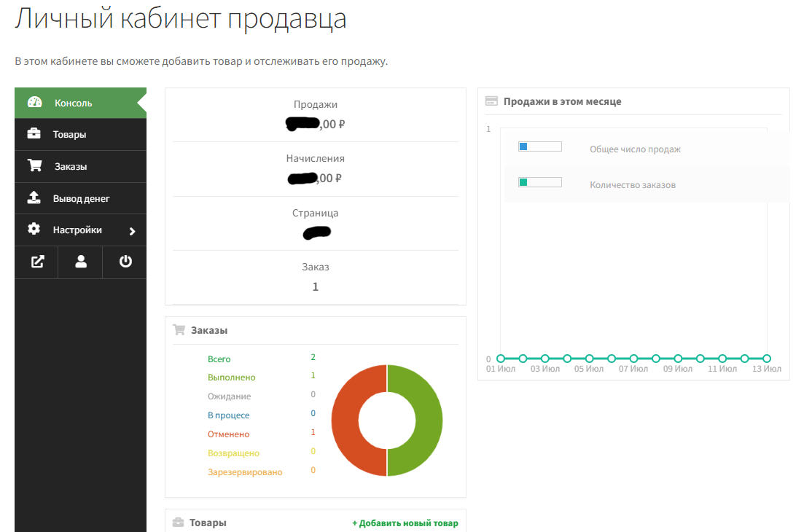Toggle the Количество заказов legend series
Screen dimensions: 812x532
pyautogui.click(x=539, y=183)
